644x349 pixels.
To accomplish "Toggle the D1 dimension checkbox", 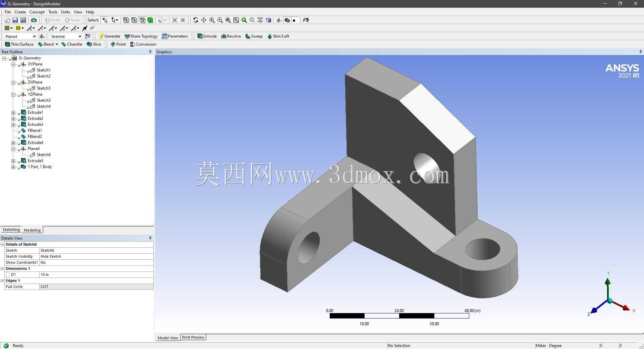I will [8, 275].
